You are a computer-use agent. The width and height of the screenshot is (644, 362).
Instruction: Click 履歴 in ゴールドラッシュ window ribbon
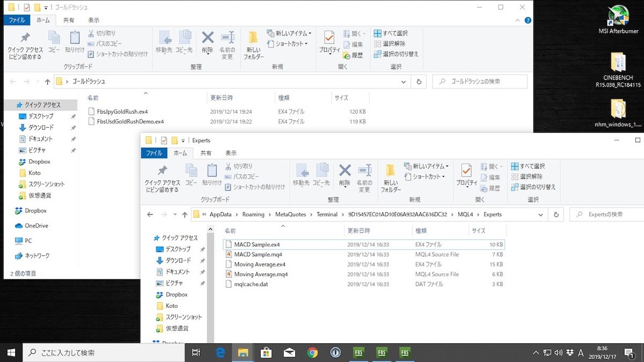(x=353, y=55)
